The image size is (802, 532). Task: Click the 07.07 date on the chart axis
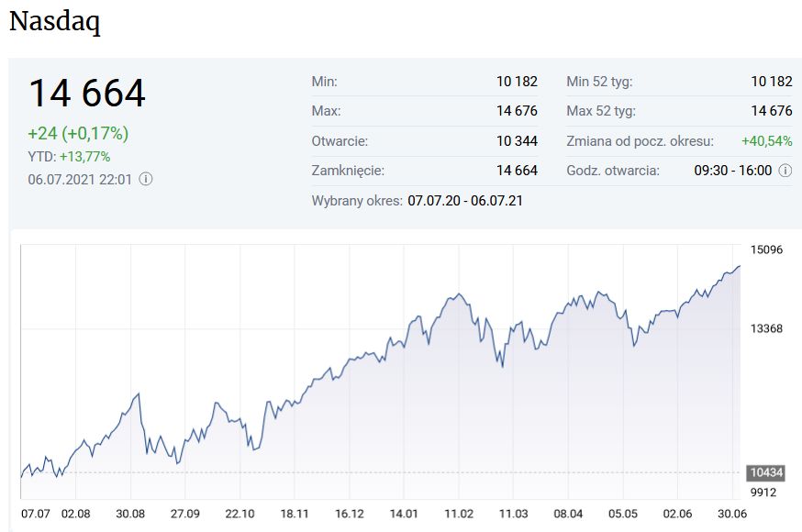click(36, 513)
